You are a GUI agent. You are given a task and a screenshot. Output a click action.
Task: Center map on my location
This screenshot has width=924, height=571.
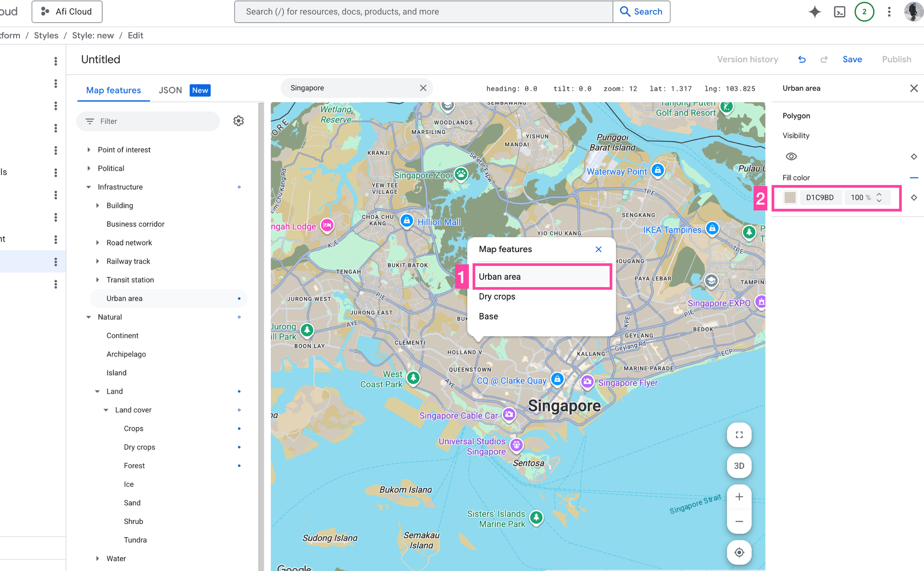click(x=739, y=553)
